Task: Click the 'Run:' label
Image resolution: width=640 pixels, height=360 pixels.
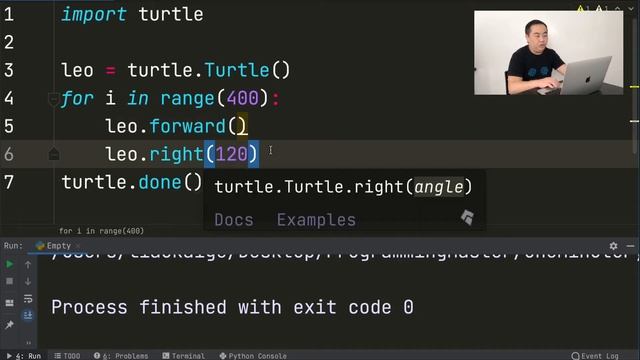Action: (13, 246)
